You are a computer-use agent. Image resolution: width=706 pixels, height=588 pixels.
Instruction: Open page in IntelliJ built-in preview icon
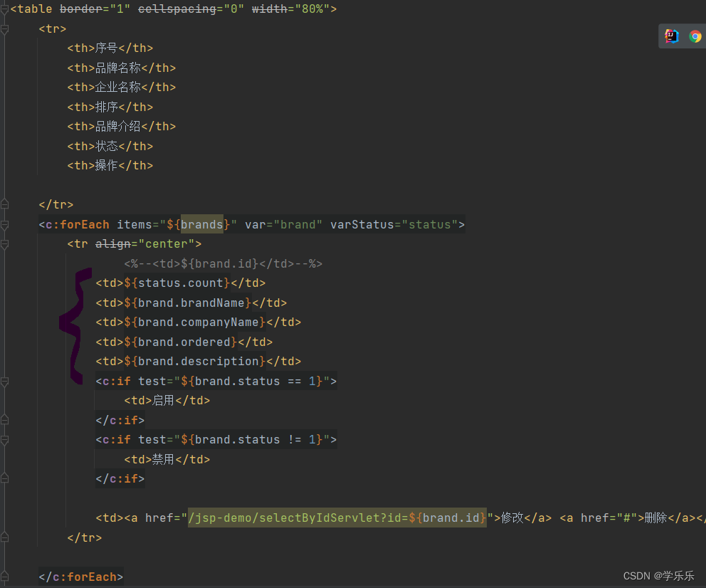click(672, 36)
